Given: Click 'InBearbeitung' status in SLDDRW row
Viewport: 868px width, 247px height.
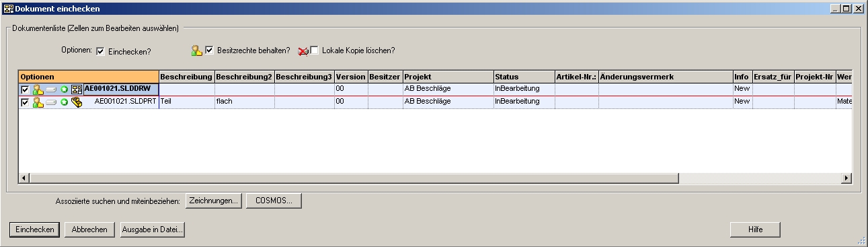Looking at the screenshot, I should (x=524, y=89).
